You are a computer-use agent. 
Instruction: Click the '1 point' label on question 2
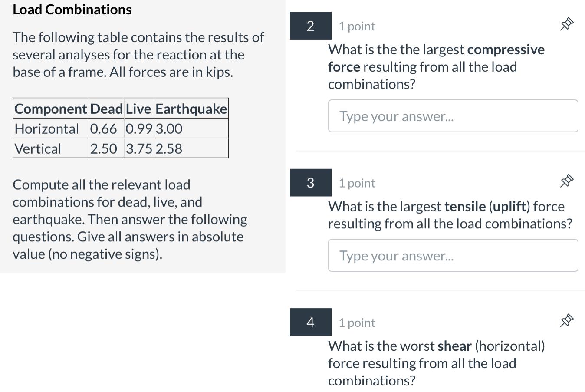click(x=357, y=26)
